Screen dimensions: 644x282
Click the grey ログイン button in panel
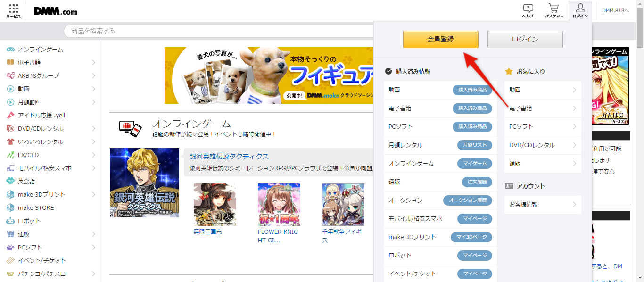[x=525, y=39]
